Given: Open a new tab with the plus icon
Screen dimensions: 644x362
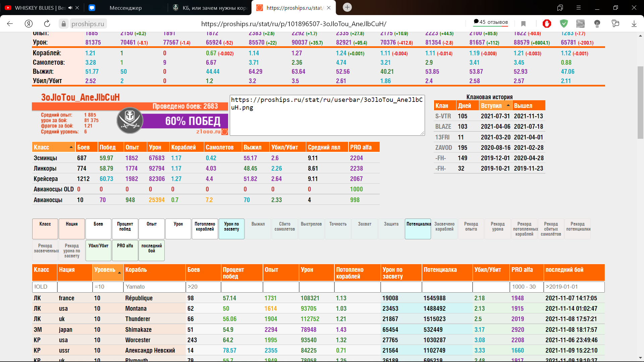Looking at the screenshot, I should [x=347, y=7].
